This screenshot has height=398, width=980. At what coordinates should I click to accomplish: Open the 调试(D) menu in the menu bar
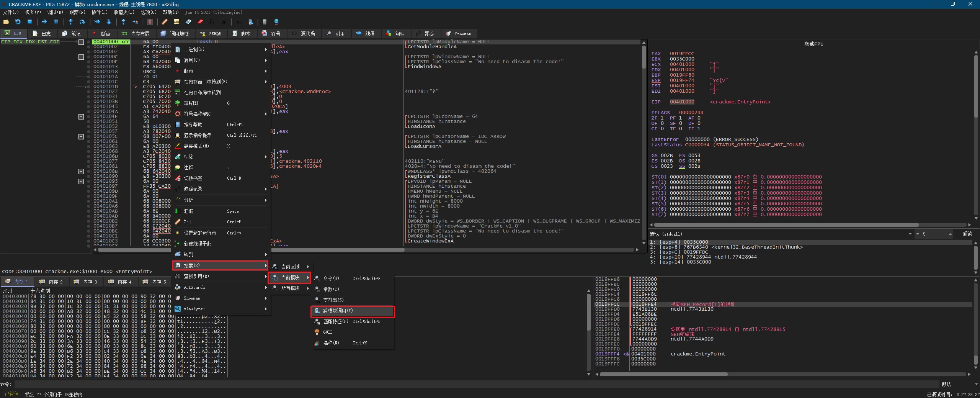[x=55, y=12]
